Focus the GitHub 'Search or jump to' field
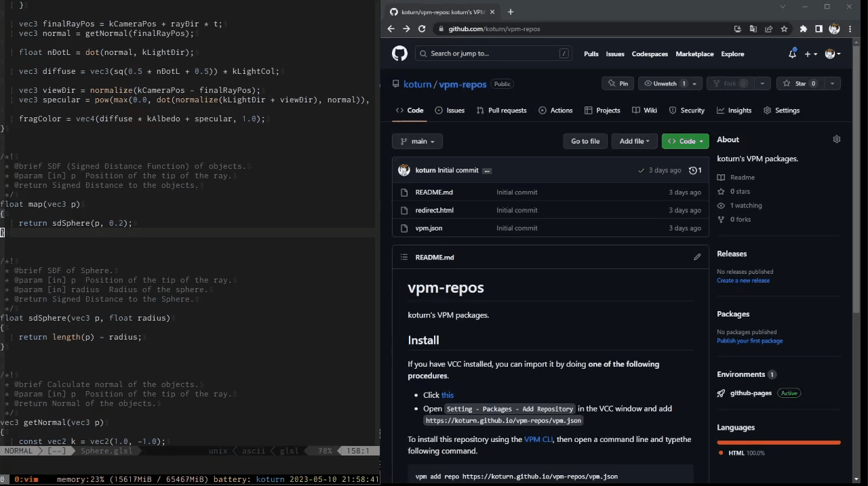 point(494,54)
